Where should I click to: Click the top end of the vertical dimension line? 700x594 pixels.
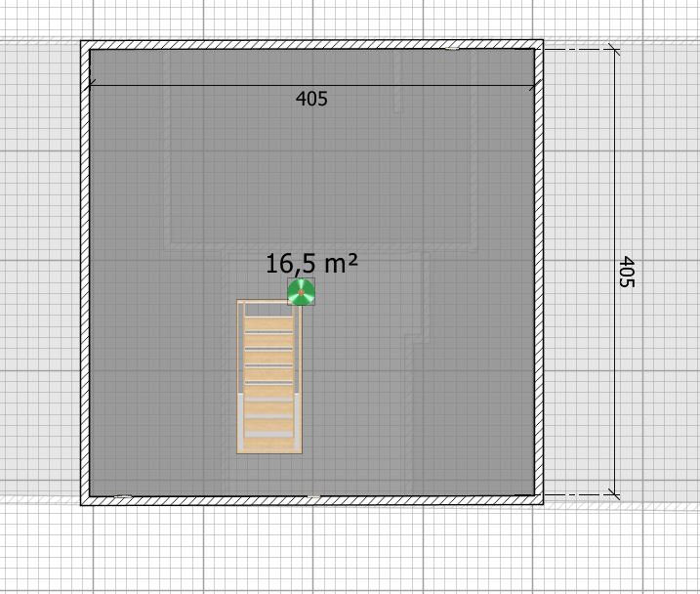(x=614, y=49)
